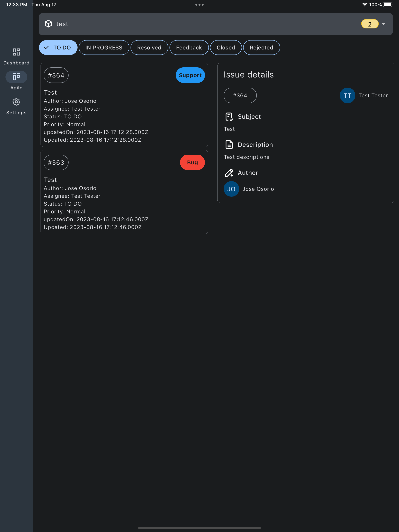This screenshot has width=399, height=532.
Task: Click the Description heading label
Action: [x=255, y=144]
